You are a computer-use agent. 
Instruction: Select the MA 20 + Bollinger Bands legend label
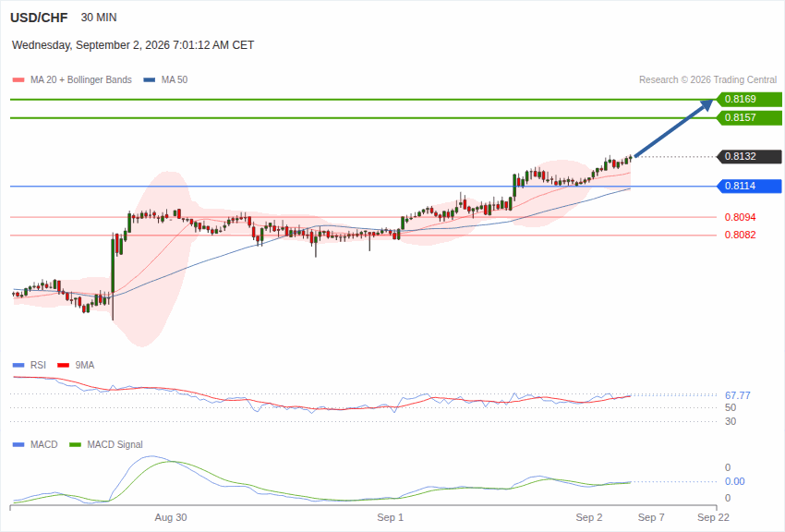pos(81,80)
